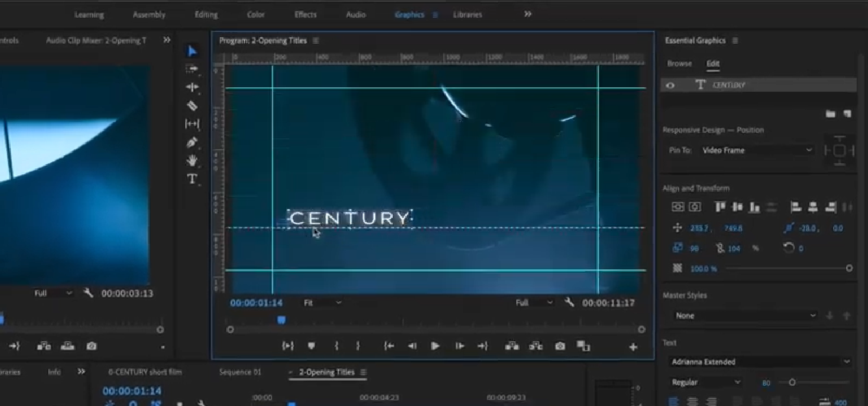The height and width of the screenshot is (406, 868).
Task: Create a new layer in Essential Graphics
Action: pos(847,114)
